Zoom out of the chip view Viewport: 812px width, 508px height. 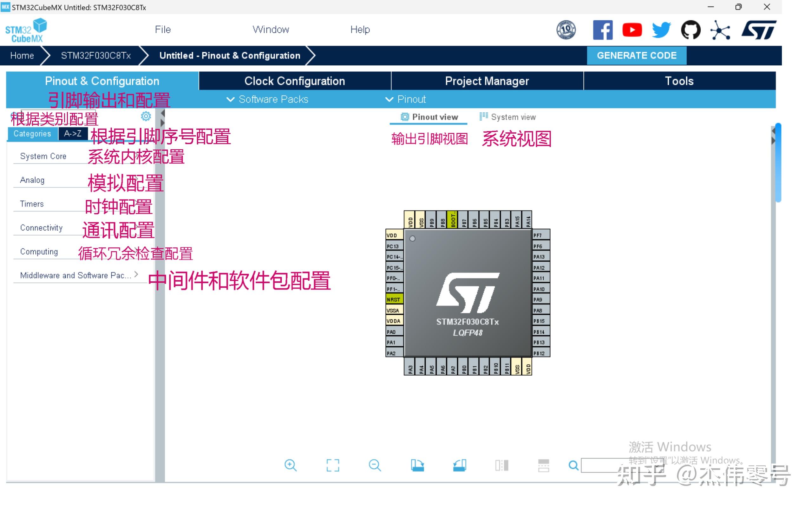pyautogui.click(x=375, y=465)
